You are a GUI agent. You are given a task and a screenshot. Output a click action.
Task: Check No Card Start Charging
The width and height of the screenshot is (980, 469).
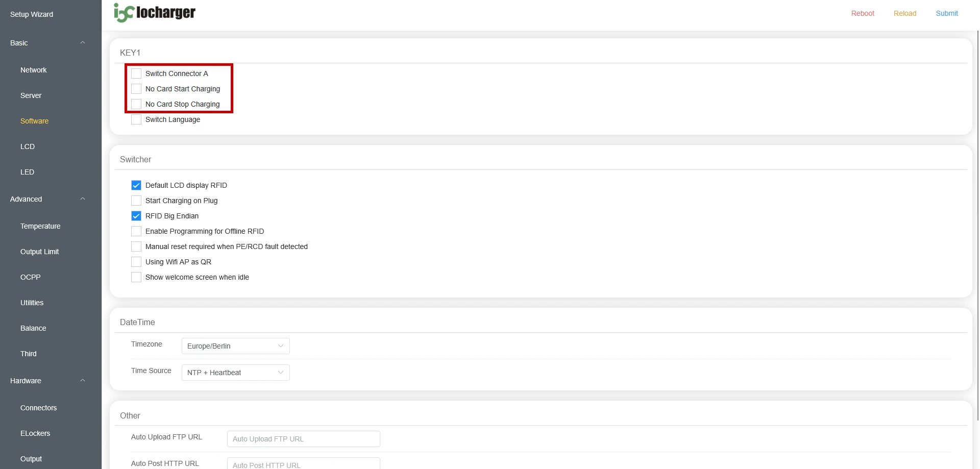(136, 89)
